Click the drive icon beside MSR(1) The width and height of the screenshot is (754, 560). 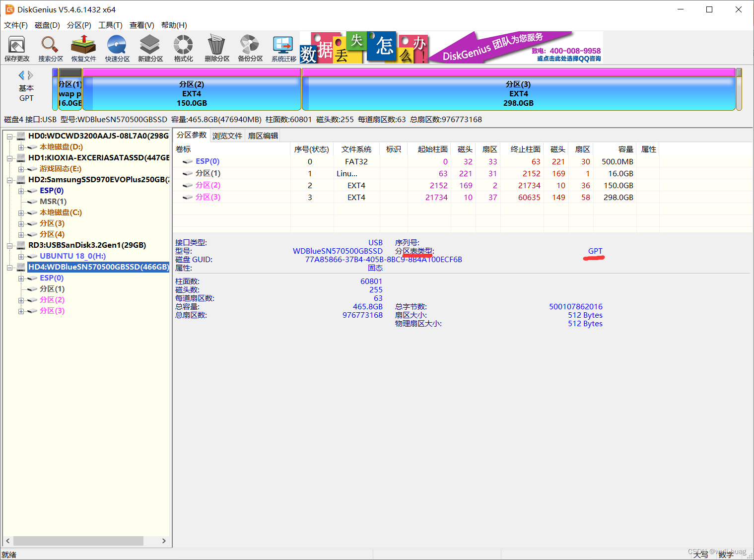(x=32, y=202)
